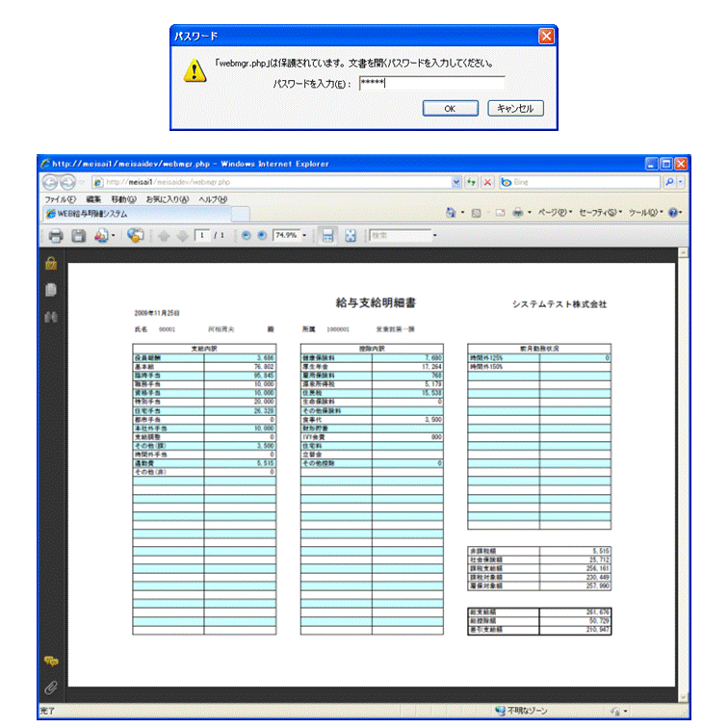
Task: Click the RSS feeds icon
Action: click(x=476, y=213)
